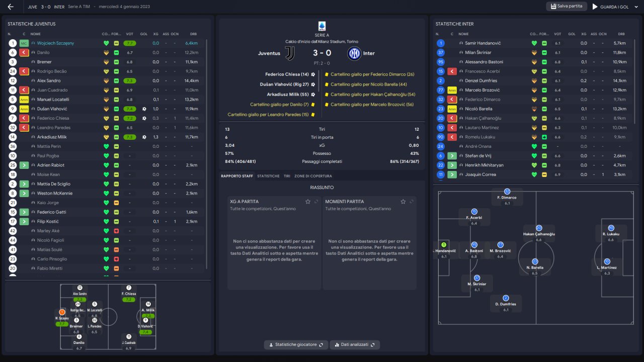
Task: Select F. Dimarco marker on Inter pitch
Action: pyautogui.click(x=507, y=197)
